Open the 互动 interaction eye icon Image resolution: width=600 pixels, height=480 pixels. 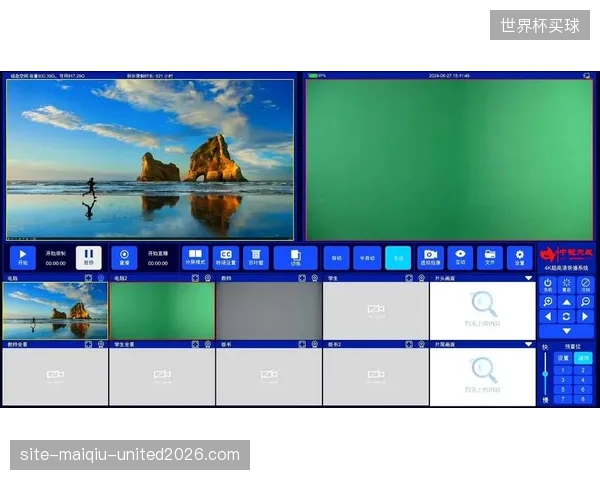pyautogui.click(x=460, y=258)
